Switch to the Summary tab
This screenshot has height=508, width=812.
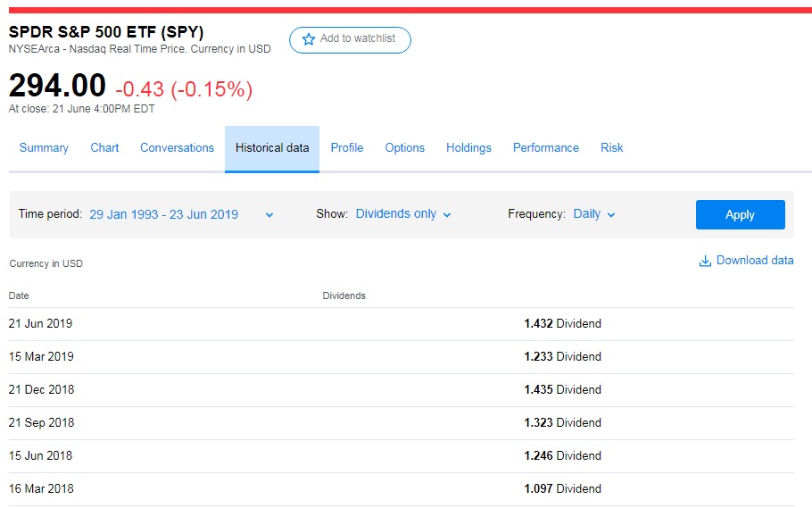click(x=44, y=148)
